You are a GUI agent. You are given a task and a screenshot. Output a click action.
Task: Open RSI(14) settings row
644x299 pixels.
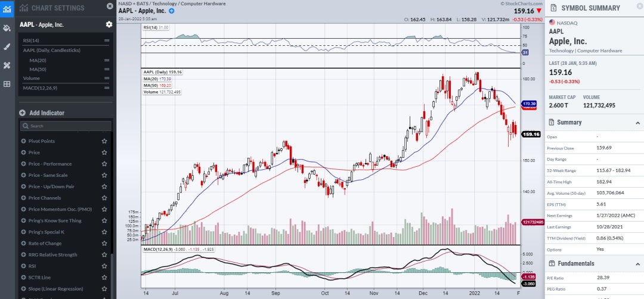pos(66,40)
